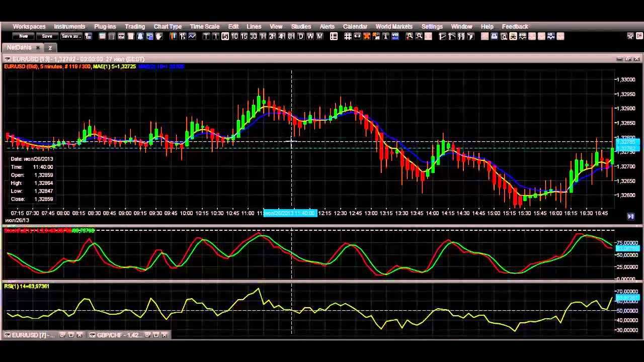Screen dimensions: 644x362
Task: Select the hand pan tool icon
Action: click(159, 36)
